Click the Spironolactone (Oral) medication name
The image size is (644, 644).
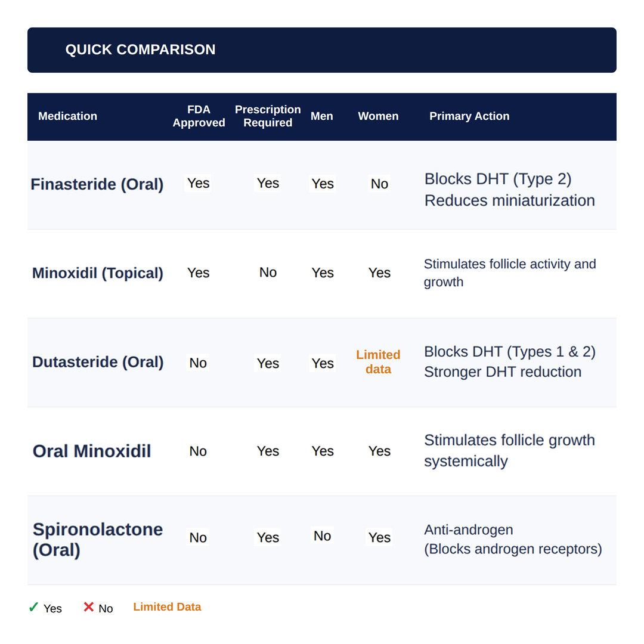click(x=98, y=540)
